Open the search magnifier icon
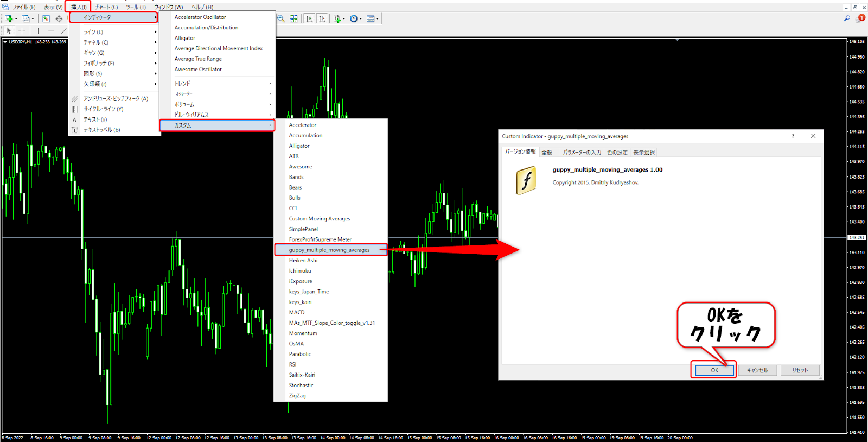This screenshot has height=442, width=868. [x=847, y=18]
